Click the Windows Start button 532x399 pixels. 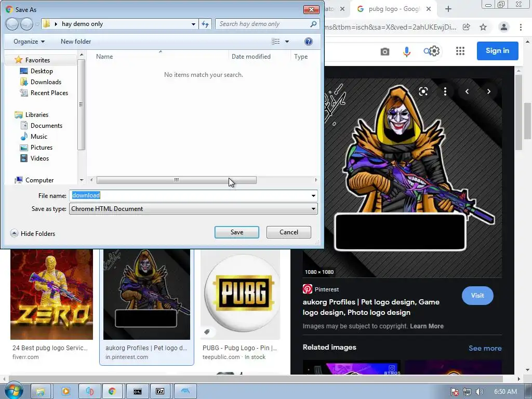click(x=14, y=391)
